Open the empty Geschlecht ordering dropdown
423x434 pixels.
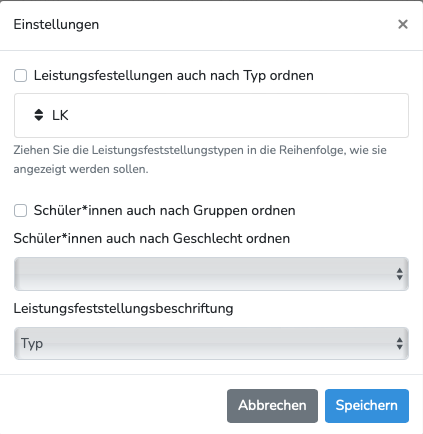click(211, 274)
